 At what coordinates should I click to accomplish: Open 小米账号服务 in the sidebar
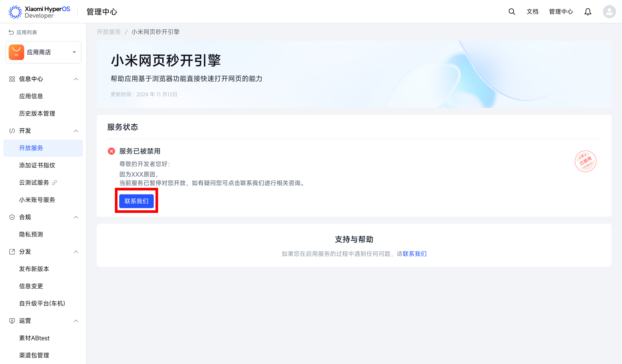[43, 200]
